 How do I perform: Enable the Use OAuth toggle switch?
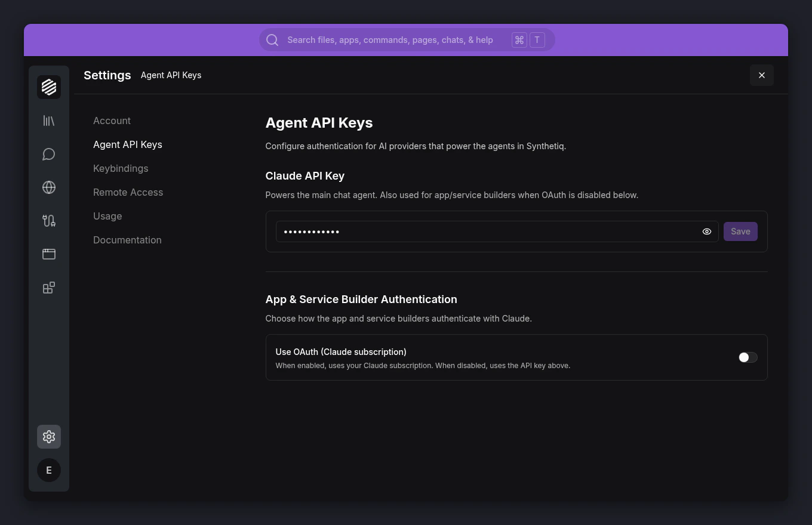748,357
